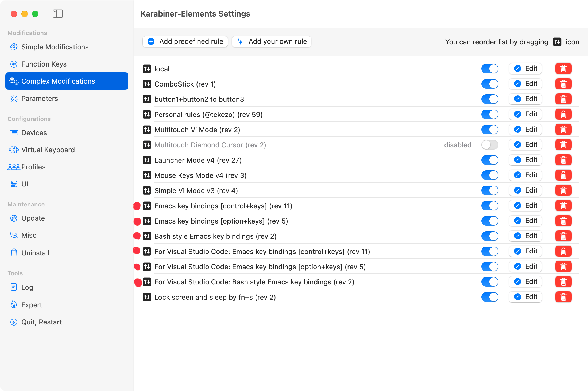Delete the Simple Vi Mode v3 rule
588x391 pixels.
(x=563, y=190)
